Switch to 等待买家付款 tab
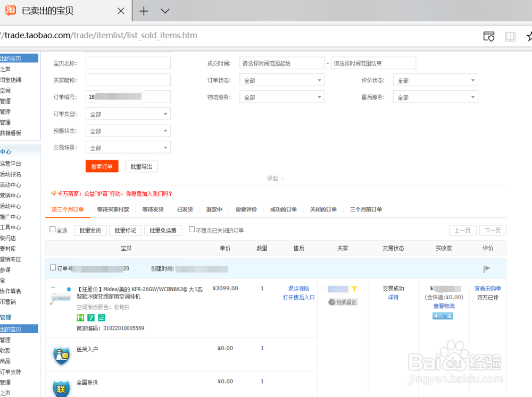 113,209
